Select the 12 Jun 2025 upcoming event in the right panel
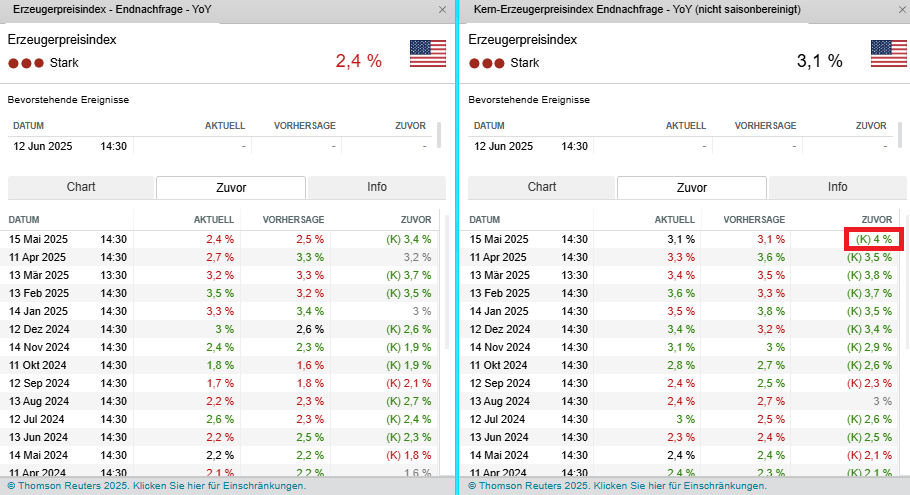This screenshot has height=495, width=910. [x=681, y=146]
